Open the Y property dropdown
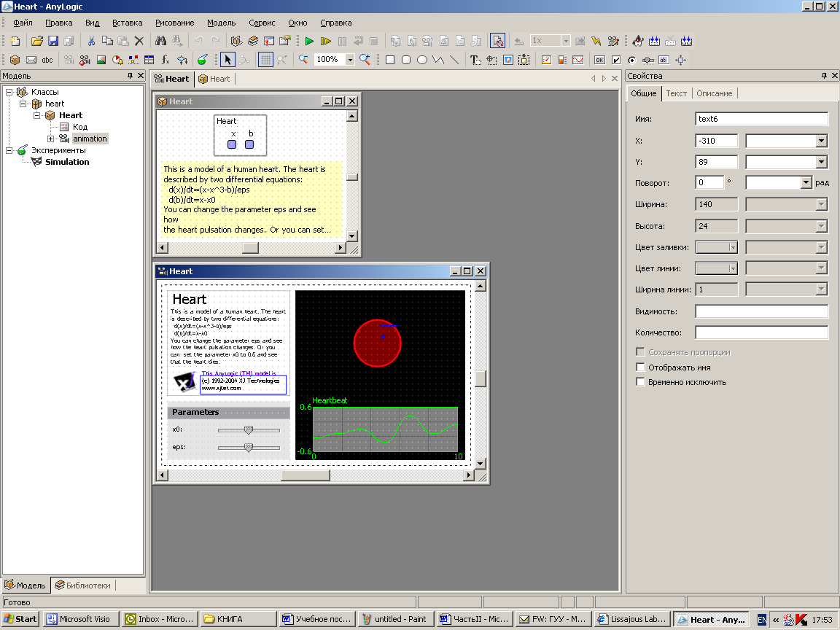The image size is (840, 630). [x=821, y=162]
